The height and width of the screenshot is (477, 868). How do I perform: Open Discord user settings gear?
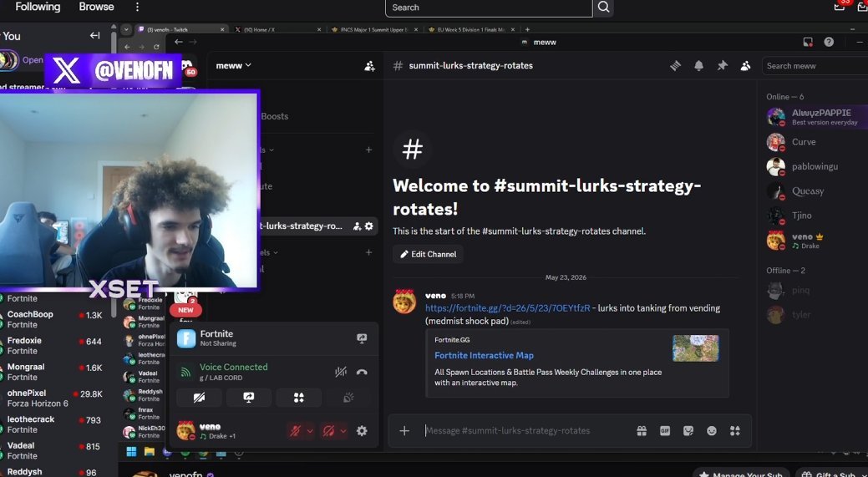pyautogui.click(x=362, y=430)
